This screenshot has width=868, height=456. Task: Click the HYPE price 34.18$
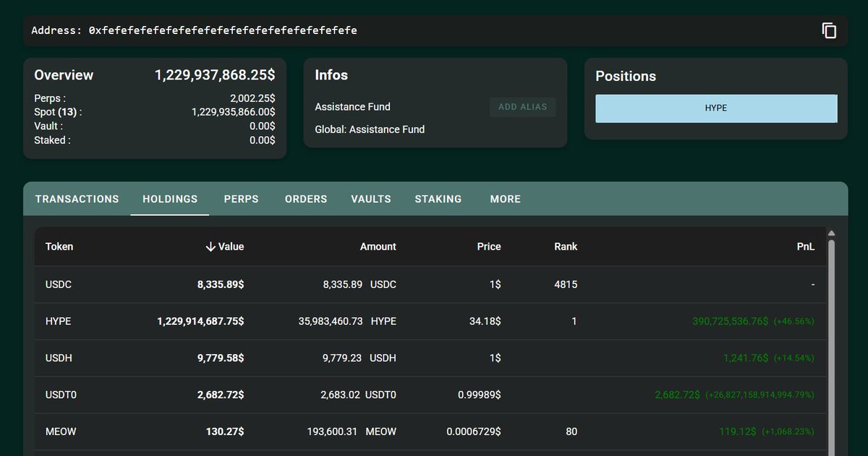pyautogui.click(x=485, y=321)
